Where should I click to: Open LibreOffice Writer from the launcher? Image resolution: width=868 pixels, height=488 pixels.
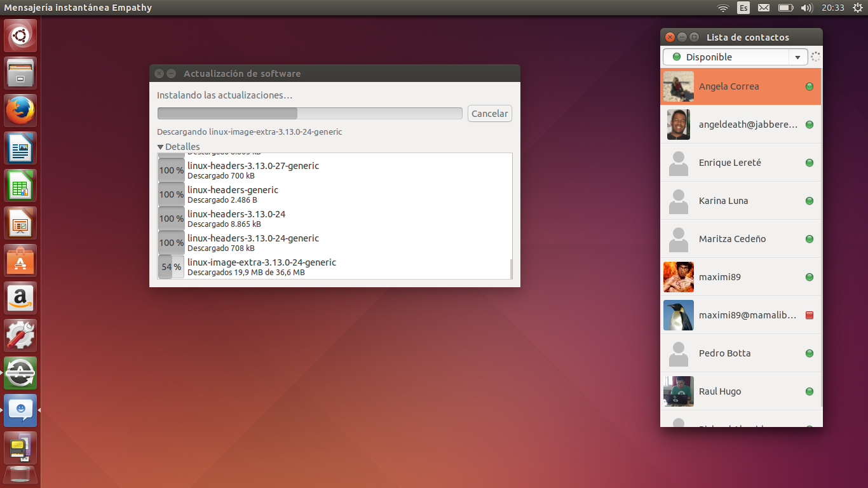[20, 148]
